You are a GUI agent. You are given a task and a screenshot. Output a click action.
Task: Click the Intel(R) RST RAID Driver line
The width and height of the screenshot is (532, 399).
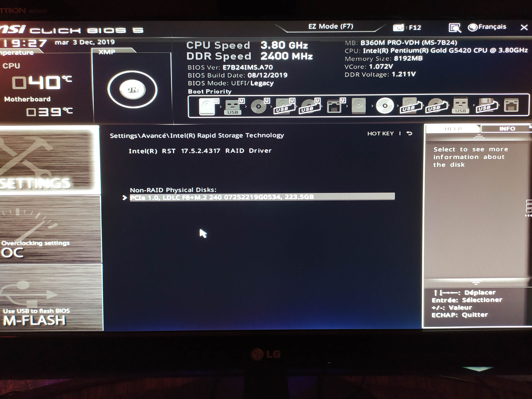tap(200, 151)
